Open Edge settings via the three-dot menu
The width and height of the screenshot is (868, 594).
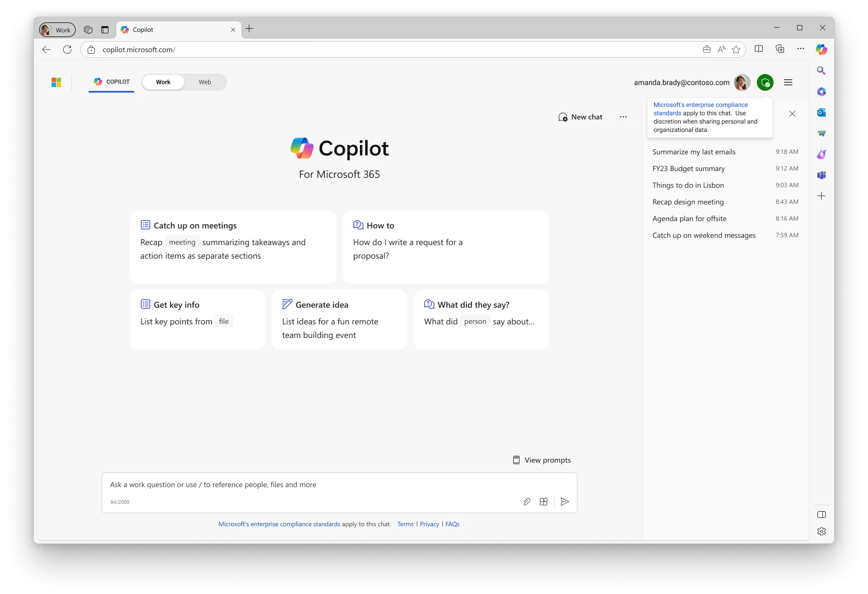tap(801, 49)
